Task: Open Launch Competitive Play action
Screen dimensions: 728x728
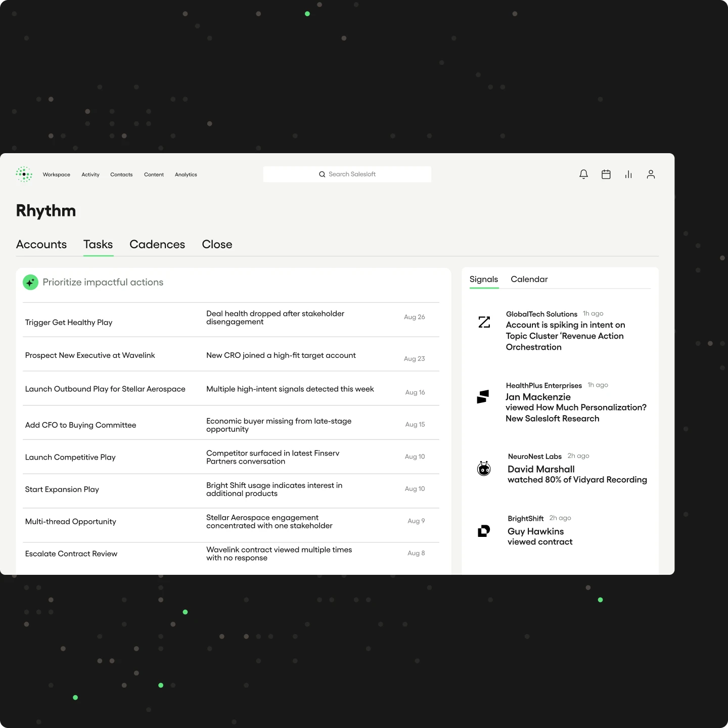Action: (70, 457)
